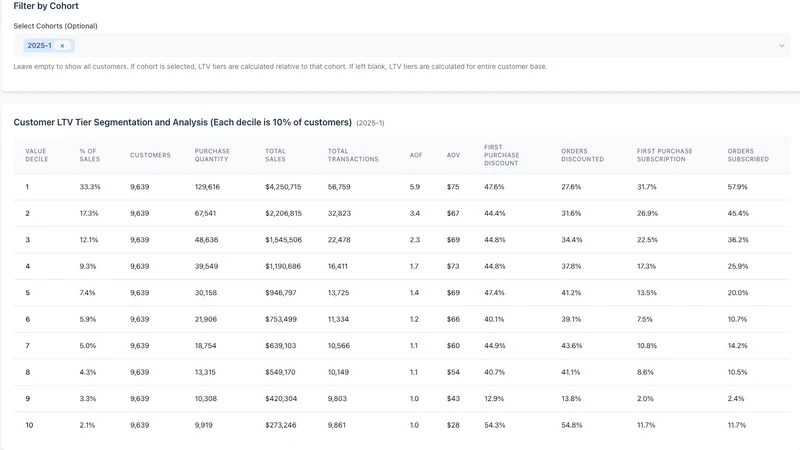This screenshot has width=800, height=450.
Task: Sort by Total Transactions column header
Action: tap(353, 155)
